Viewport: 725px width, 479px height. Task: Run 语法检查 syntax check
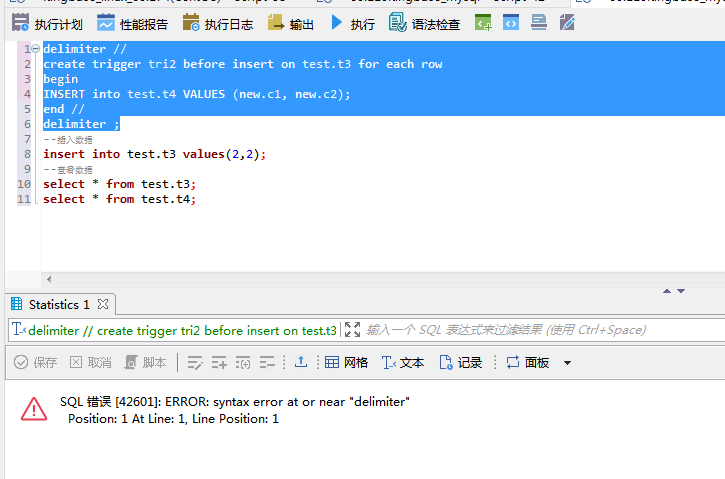click(x=425, y=24)
